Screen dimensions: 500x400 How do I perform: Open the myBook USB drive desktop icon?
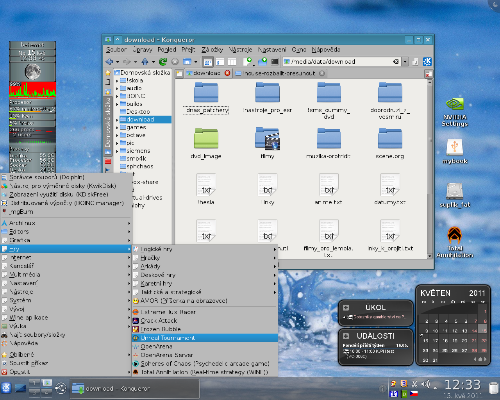click(455, 152)
